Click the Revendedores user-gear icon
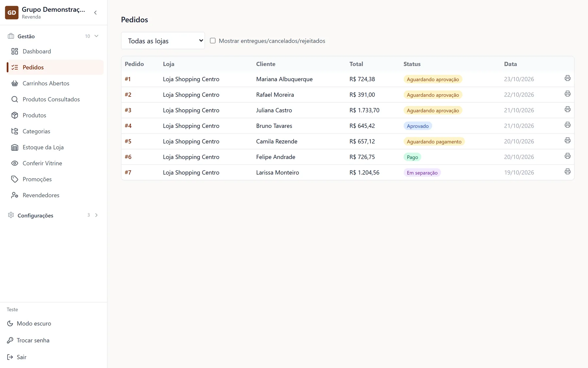 click(15, 195)
